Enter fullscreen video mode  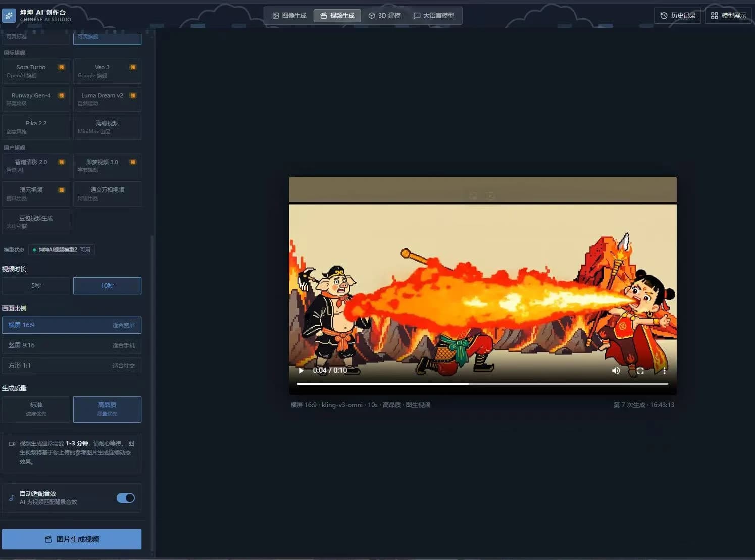pos(640,371)
